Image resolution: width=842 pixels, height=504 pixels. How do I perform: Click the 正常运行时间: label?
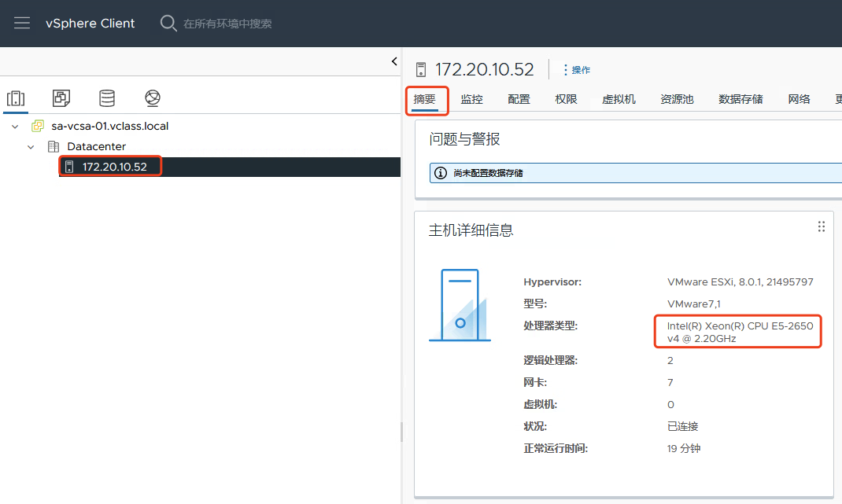pyautogui.click(x=556, y=448)
